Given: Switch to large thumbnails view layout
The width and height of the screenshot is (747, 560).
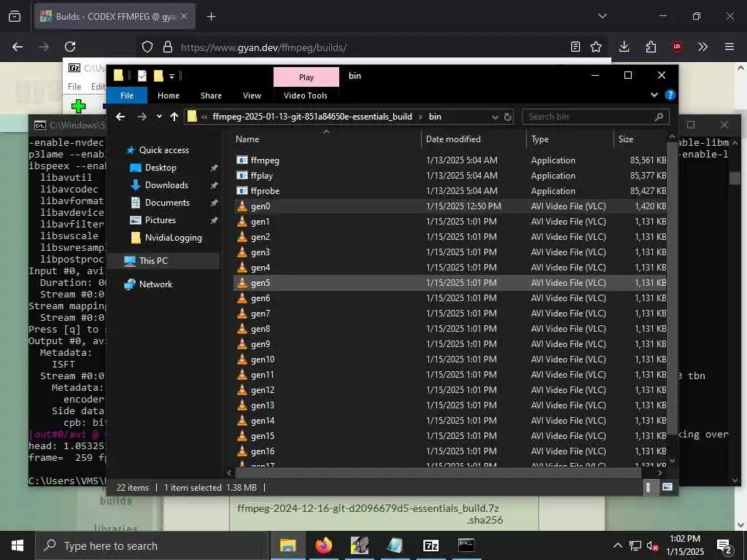Looking at the screenshot, I should tap(667, 487).
